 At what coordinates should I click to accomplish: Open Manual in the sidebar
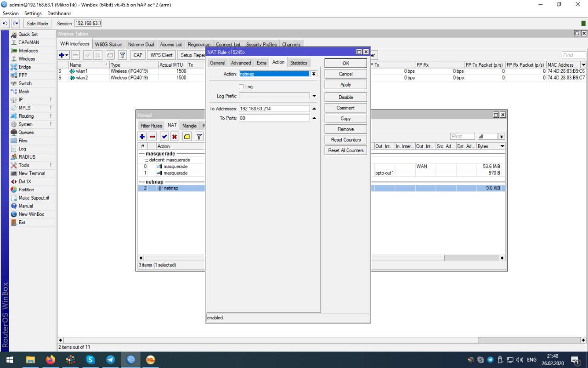tap(26, 206)
